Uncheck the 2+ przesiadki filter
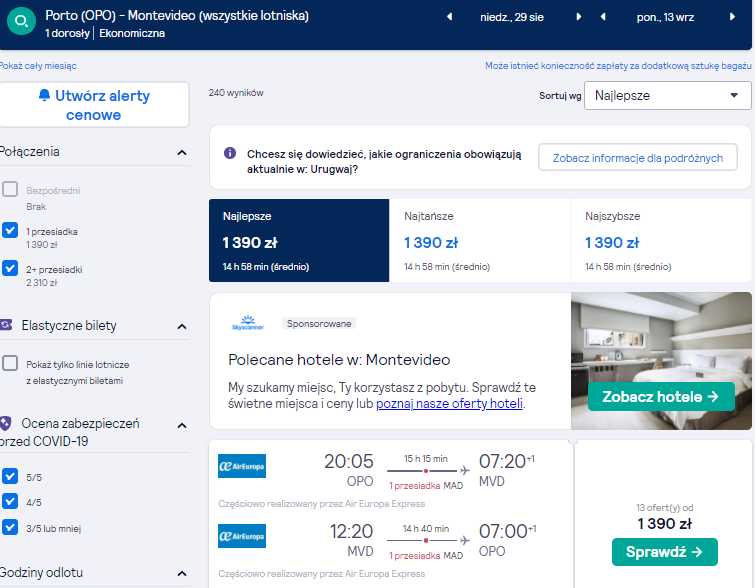Screen dimensions: 755x588 (x=10, y=268)
